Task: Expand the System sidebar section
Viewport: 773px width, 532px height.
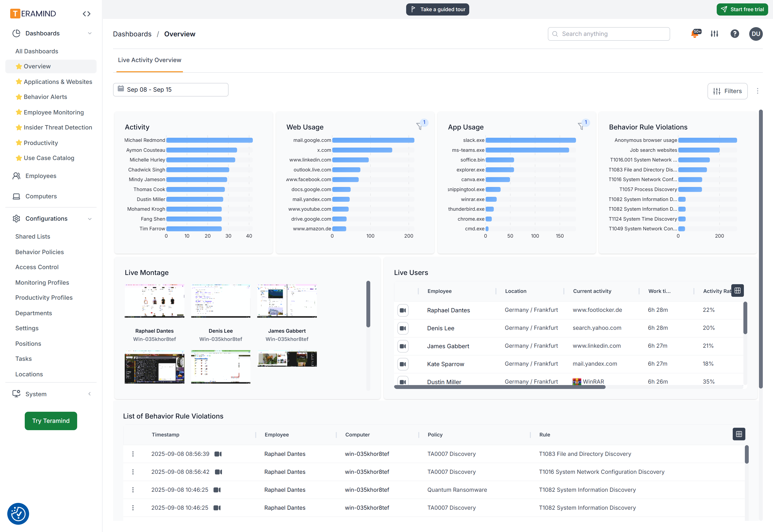Action: click(x=89, y=394)
